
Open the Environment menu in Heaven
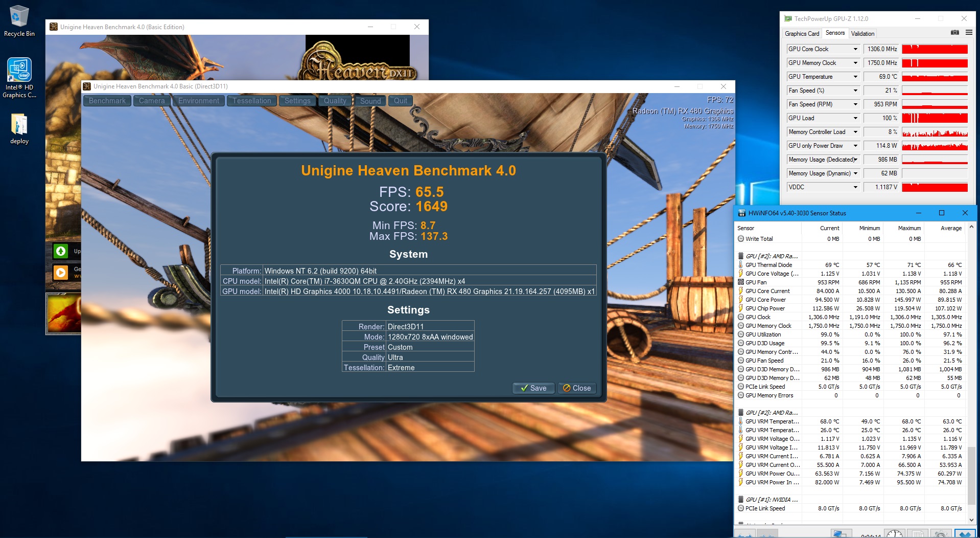(x=198, y=101)
